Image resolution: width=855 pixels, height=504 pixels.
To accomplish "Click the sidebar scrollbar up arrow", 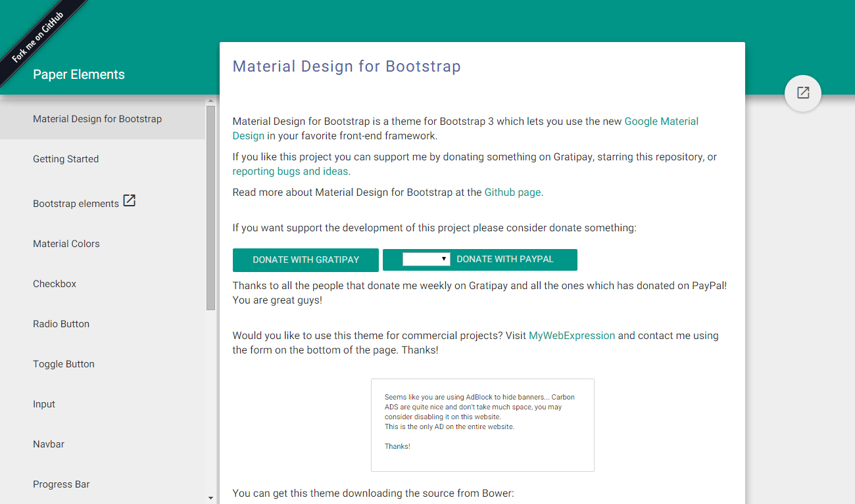I will 210,101.
